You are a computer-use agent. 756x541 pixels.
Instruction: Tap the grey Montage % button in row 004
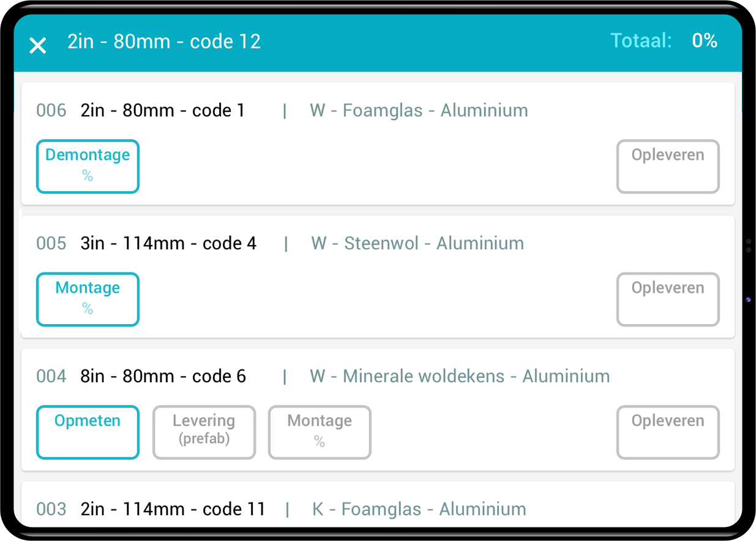pos(320,433)
